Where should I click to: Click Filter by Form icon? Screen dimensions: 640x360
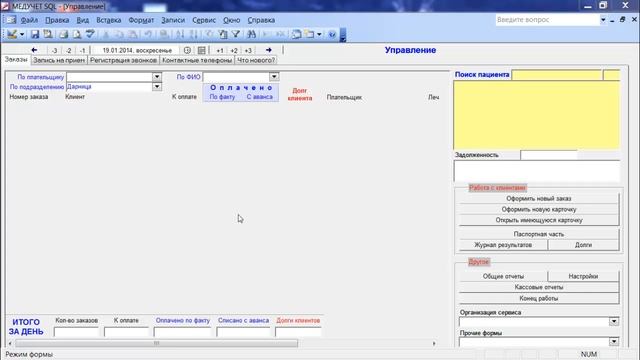[223, 34]
